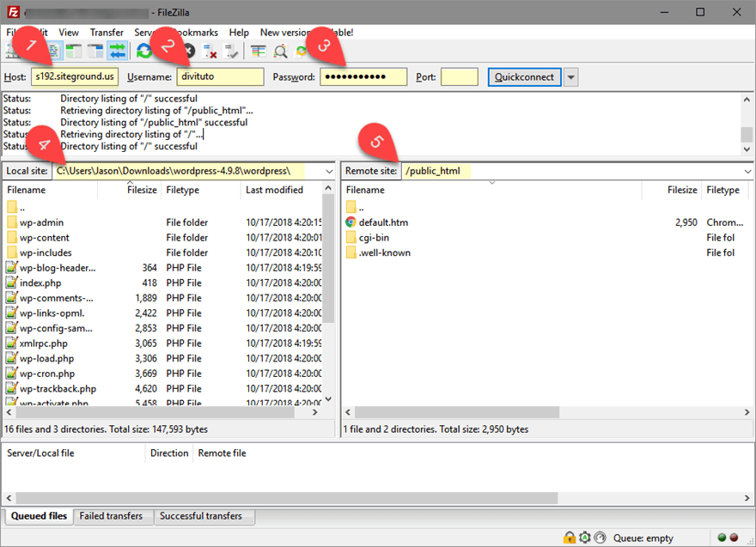Viewport: 756px width, 547px height.
Task: Toggle the transfer queue display icon
Action: (117, 51)
